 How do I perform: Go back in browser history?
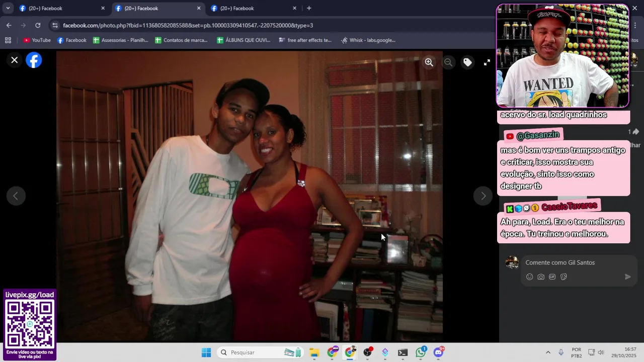9,25
